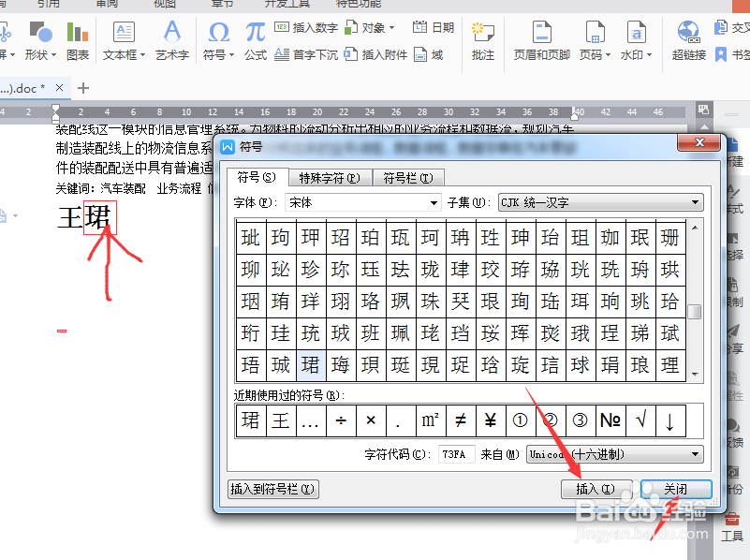750x560 pixels.
Task: Click the 字符代码 input showing 73FA
Action: point(456,454)
